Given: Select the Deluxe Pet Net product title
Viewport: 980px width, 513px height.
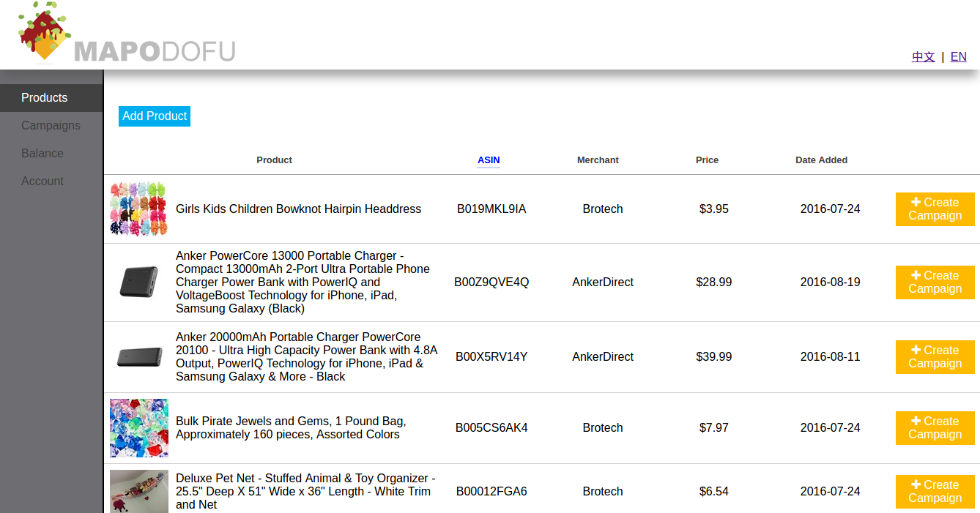Looking at the screenshot, I should (x=305, y=492).
